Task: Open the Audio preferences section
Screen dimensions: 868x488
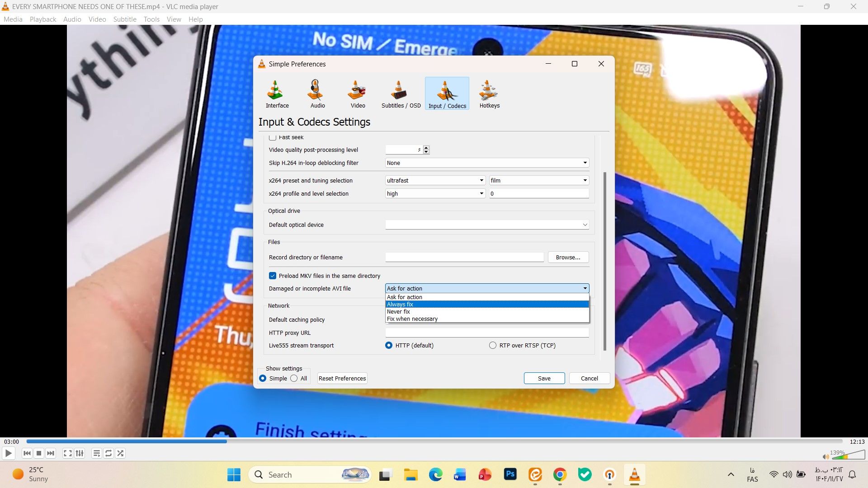Action: click(316, 94)
